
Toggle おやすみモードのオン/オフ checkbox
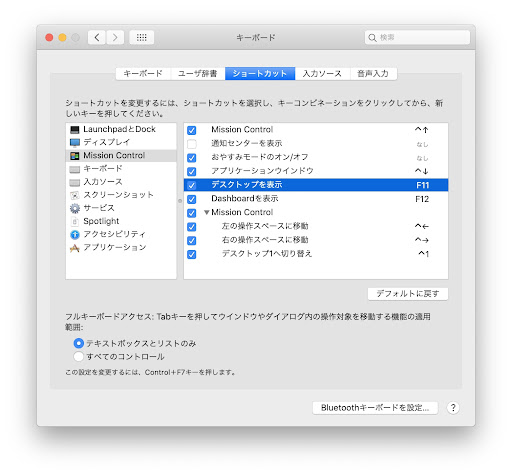(x=192, y=158)
